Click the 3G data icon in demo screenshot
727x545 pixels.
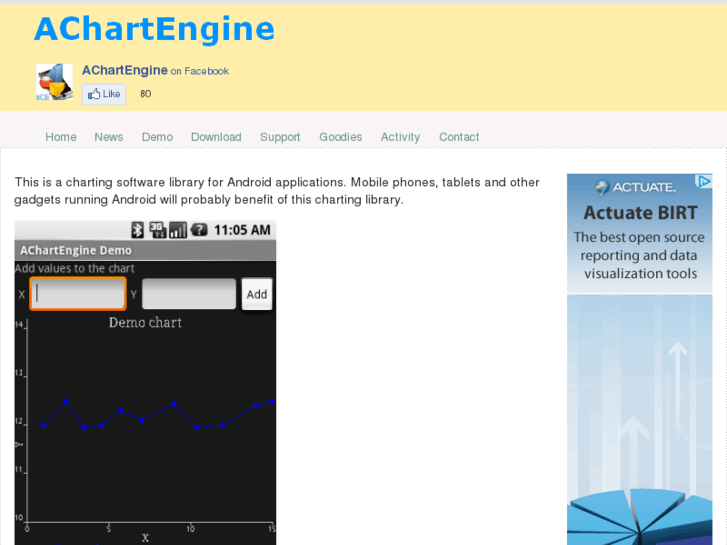click(x=157, y=230)
